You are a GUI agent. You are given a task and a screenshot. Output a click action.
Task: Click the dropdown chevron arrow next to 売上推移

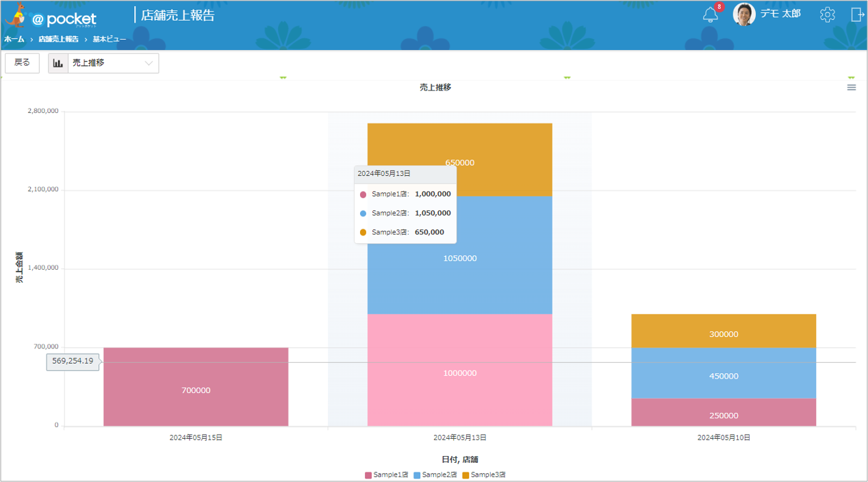[149, 64]
